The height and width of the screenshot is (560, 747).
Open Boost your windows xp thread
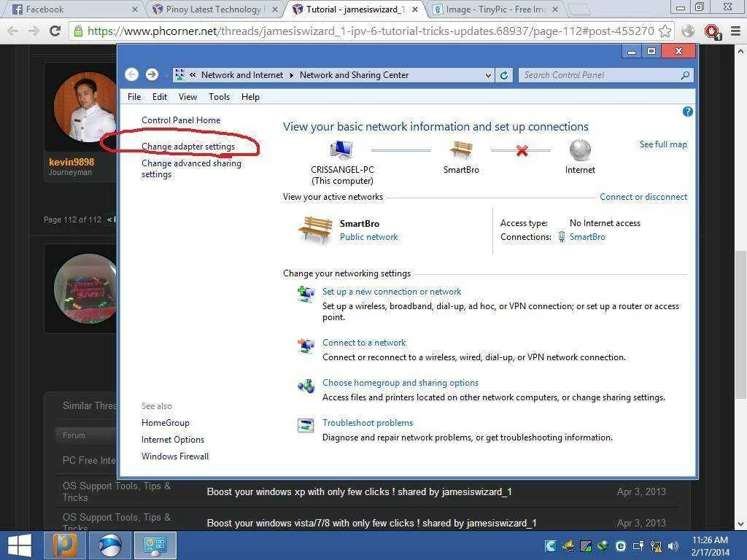click(x=359, y=491)
